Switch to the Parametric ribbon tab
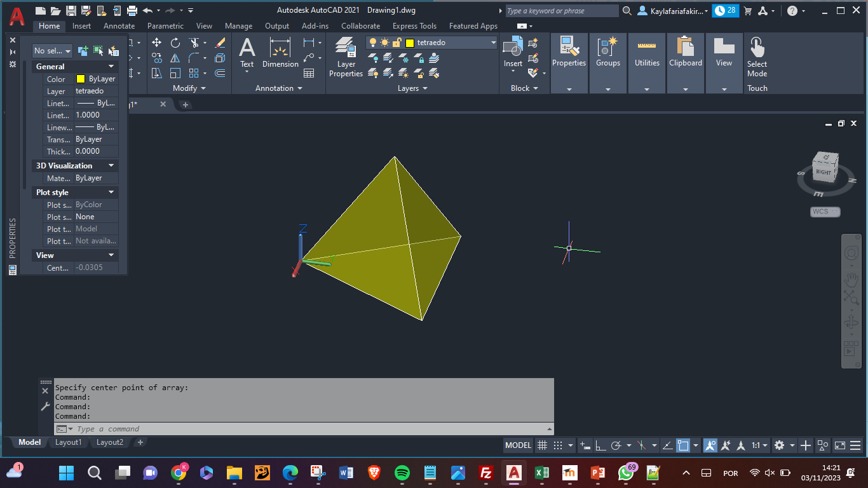Screen dimensions: 868x488 (165, 26)
